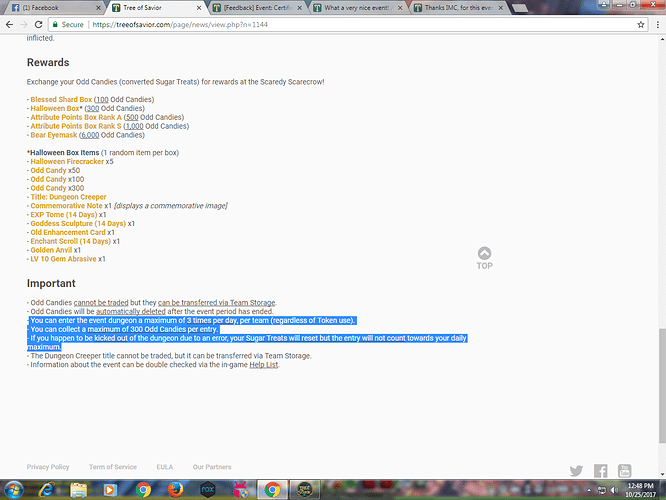The height and width of the screenshot is (500, 666).
Task: Open the Privacy Policy link
Action: tap(48, 467)
